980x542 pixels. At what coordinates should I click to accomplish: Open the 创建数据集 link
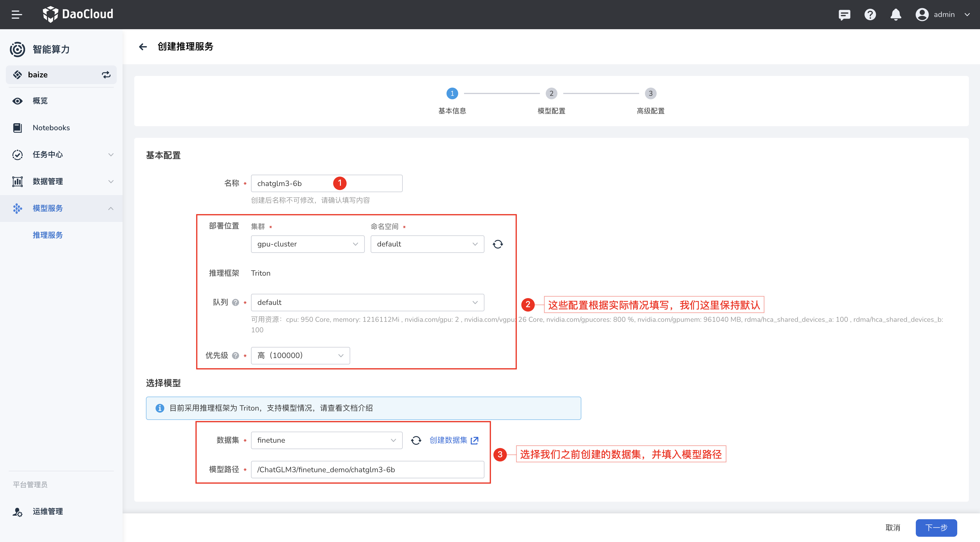pos(454,440)
